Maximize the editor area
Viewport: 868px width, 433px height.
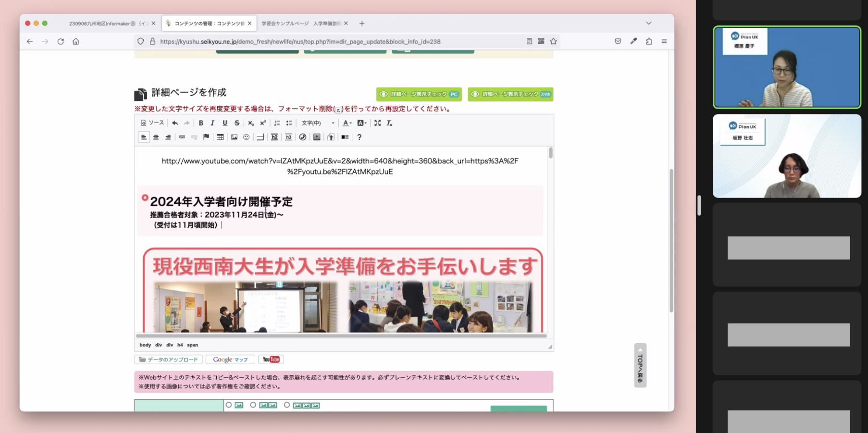click(x=377, y=123)
